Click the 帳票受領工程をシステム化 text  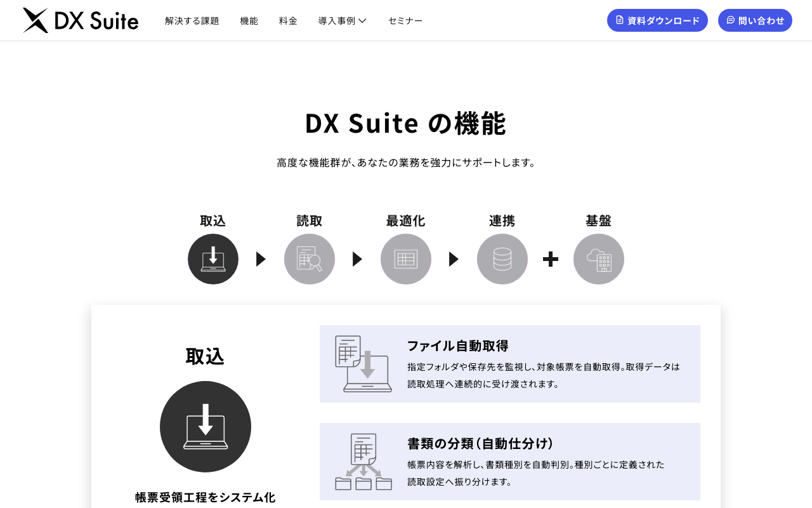tap(206, 497)
